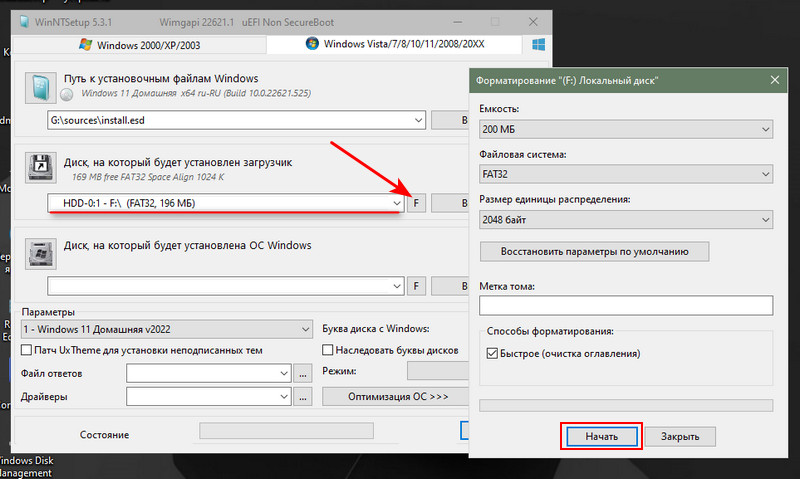The width and height of the screenshot is (800, 479).
Task: Open the allocation unit size 2048 байт dropdown
Action: click(626, 220)
